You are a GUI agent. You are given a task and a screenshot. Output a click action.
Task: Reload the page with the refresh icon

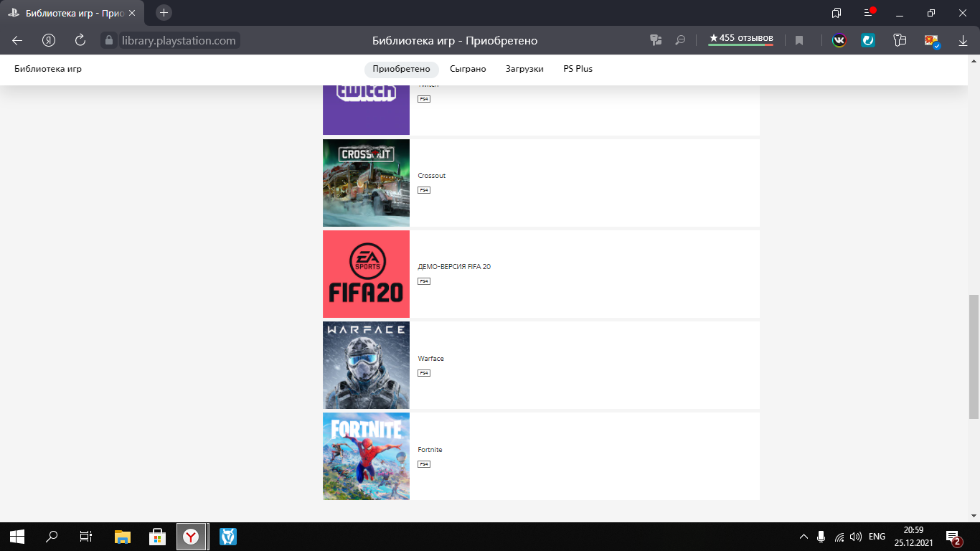click(x=80, y=41)
